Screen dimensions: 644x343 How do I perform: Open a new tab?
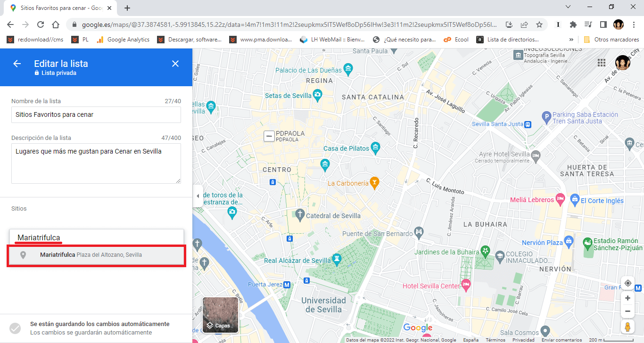[127, 8]
